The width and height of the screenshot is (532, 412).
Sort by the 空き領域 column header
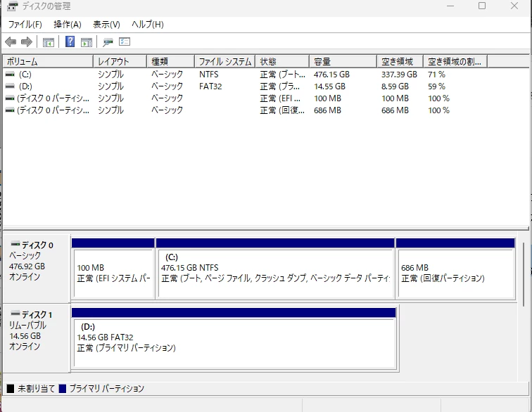(400, 61)
